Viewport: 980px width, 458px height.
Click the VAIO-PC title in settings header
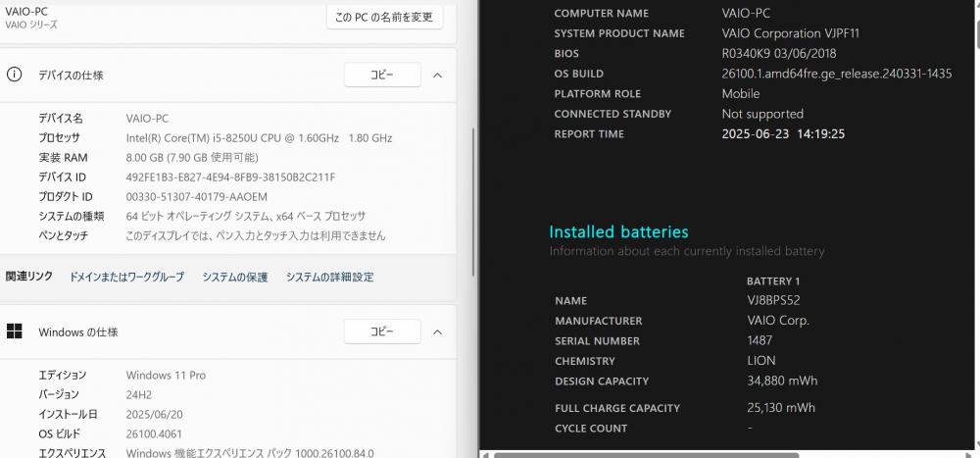tap(26, 11)
